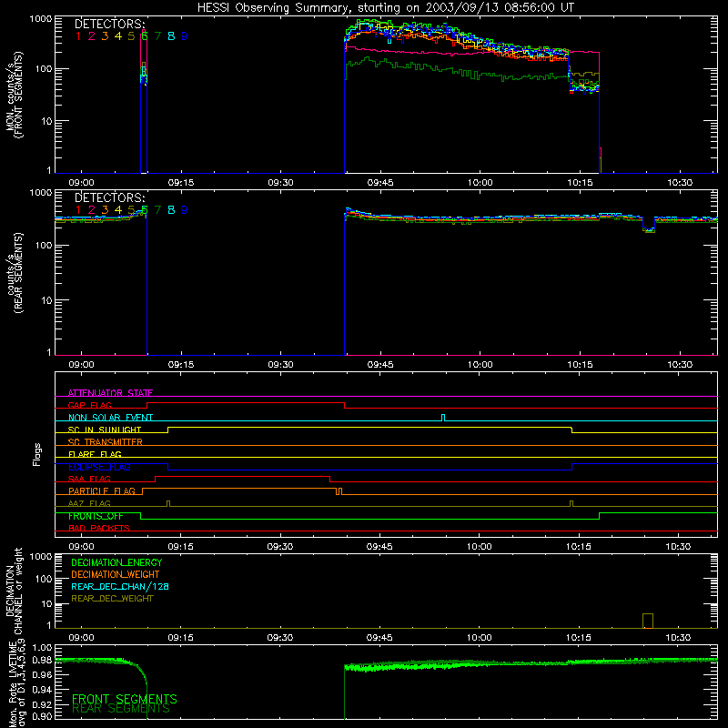
Task: Click detector 1 label in rear segments legend
Action: tap(78, 210)
